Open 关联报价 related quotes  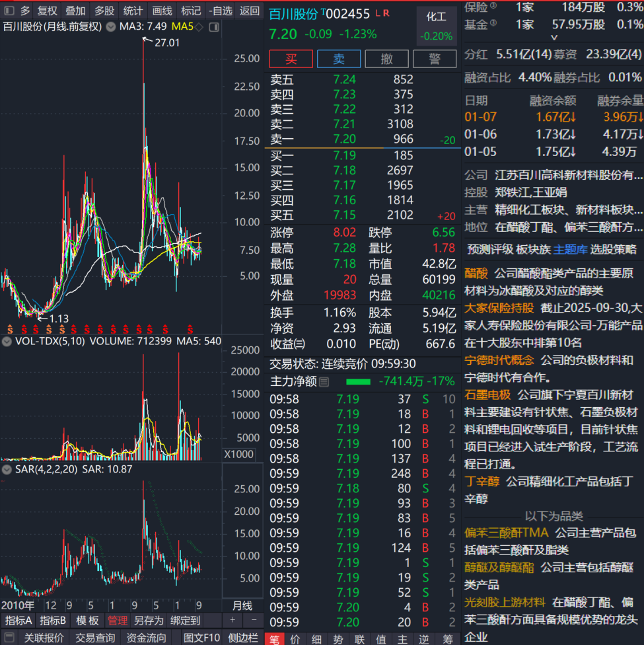point(44,638)
